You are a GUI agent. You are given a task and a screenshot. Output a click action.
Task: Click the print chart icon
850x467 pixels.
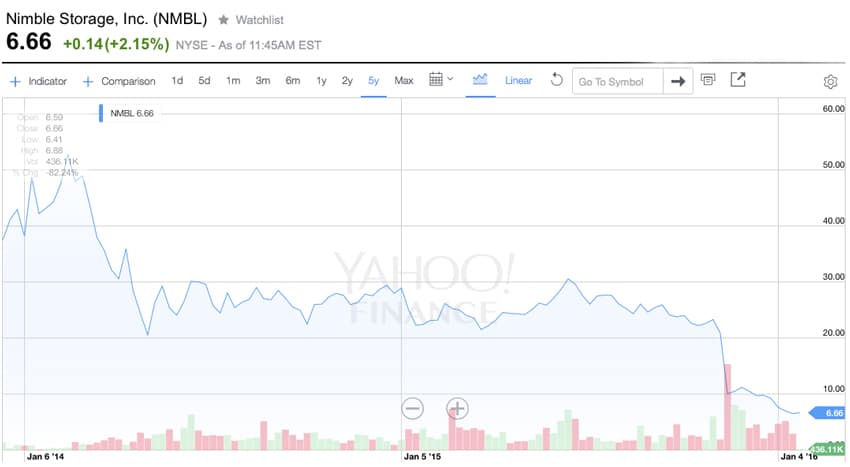point(707,80)
